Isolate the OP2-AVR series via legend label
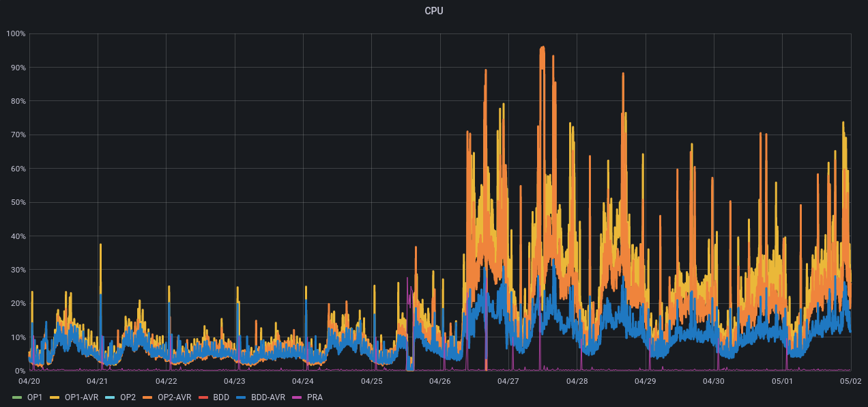Screen dimensions: 868x407 [174, 397]
